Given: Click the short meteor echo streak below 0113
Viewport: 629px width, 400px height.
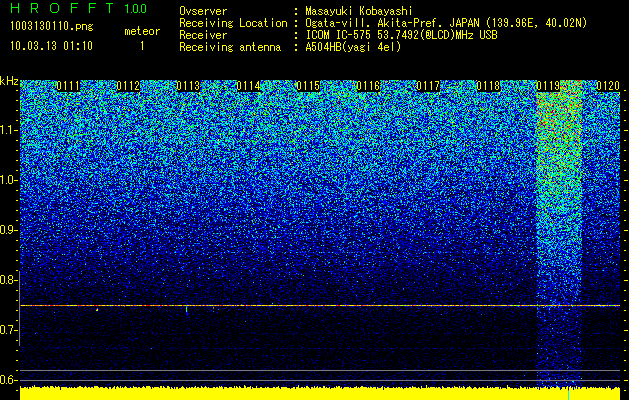Looking at the screenshot, I should pyautogui.click(x=187, y=310).
